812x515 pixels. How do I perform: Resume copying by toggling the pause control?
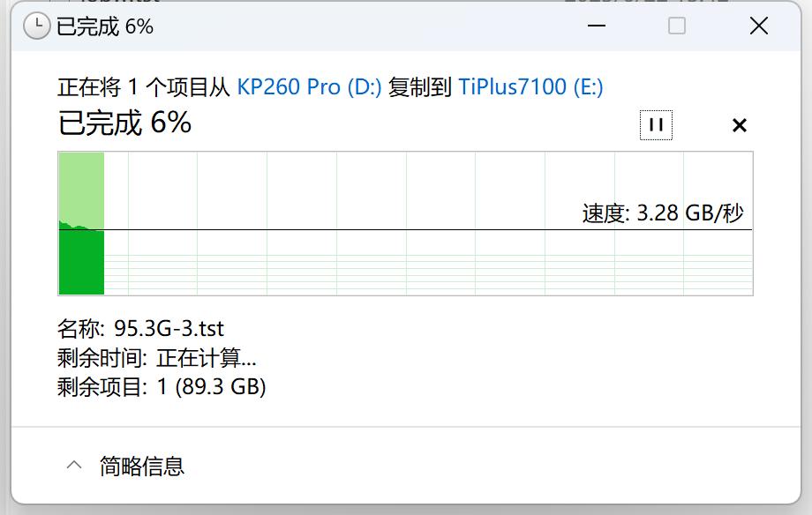coord(656,124)
